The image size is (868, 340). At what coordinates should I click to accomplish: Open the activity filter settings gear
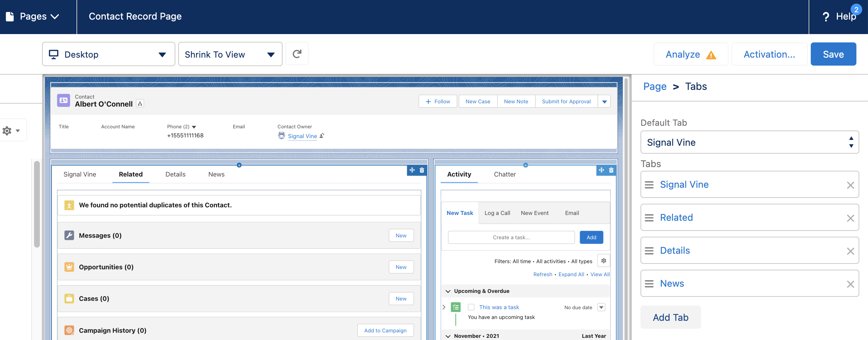(x=604, y=261)
